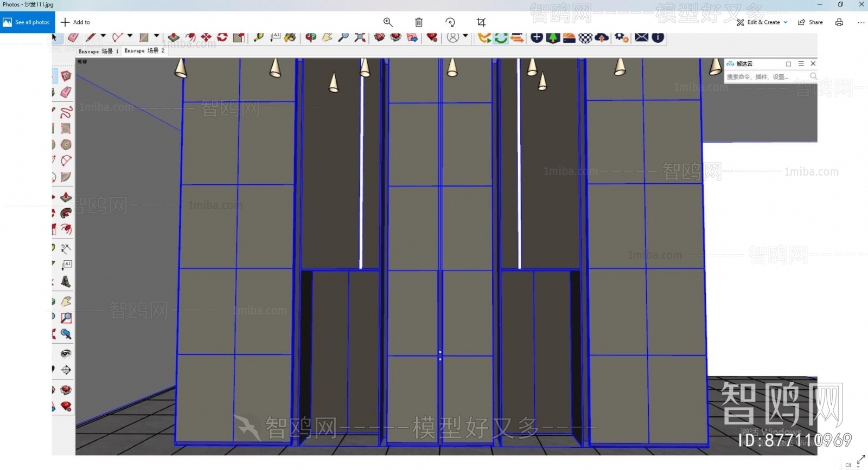
Task: Choose the Zoom magnifier tool
Action: coord(343,37)
